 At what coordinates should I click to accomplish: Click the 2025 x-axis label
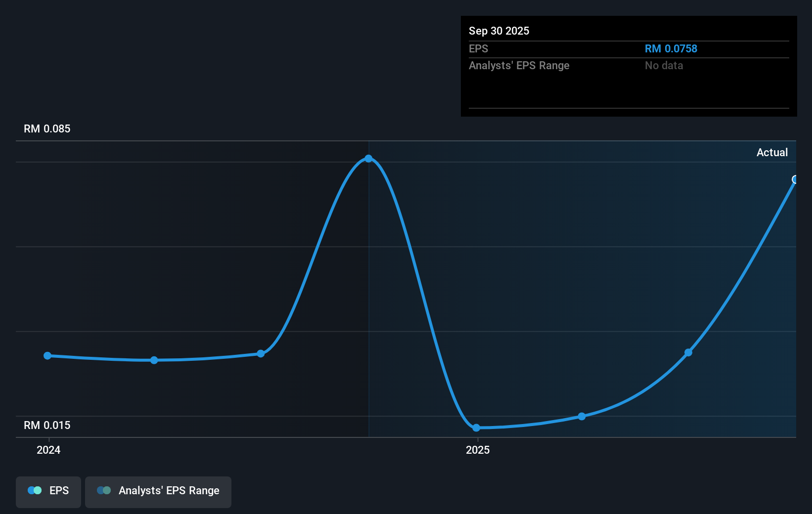pos(478,450)
